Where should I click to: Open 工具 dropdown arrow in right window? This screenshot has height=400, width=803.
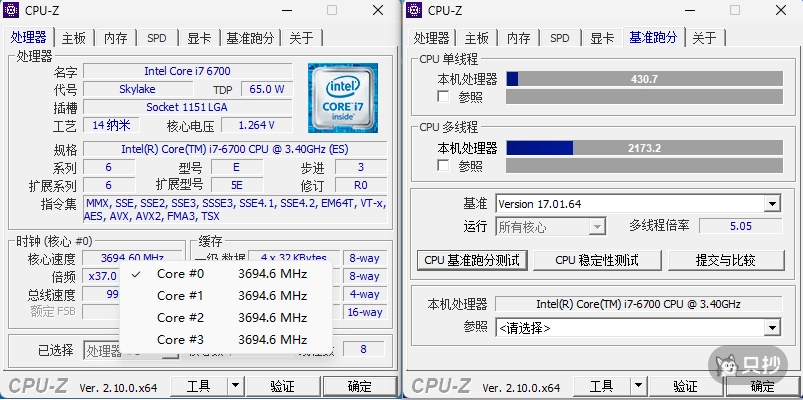click(638, 386)
